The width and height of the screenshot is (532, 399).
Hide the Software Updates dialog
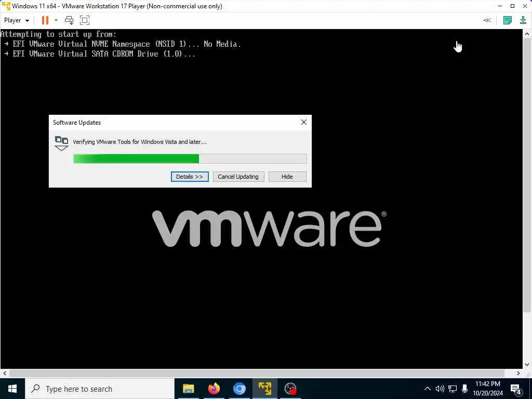tap(287, 177)
